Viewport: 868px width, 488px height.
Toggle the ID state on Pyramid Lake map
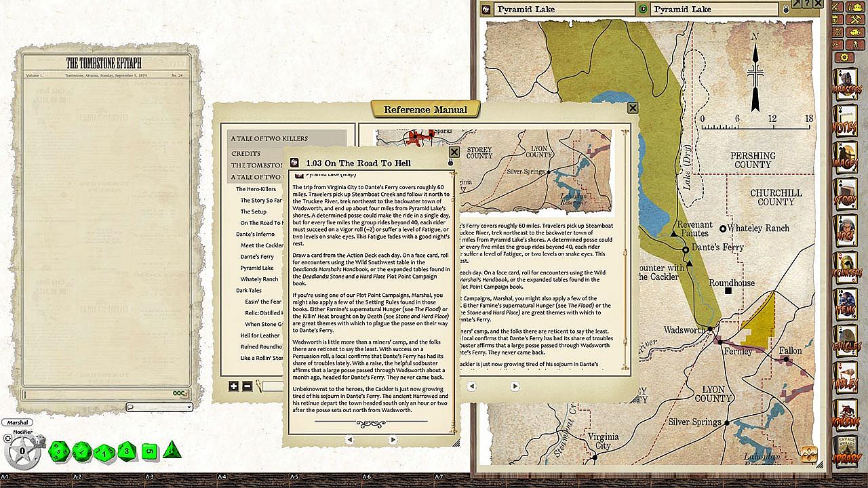tap(643, 9)
